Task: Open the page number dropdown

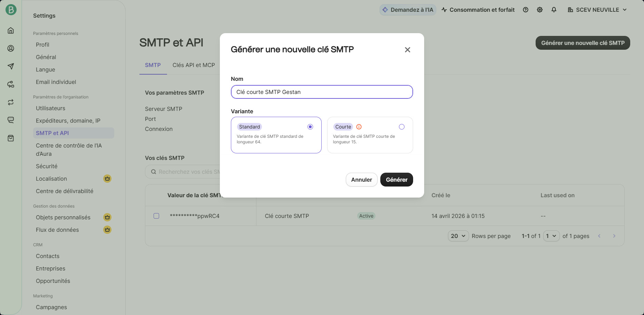Action: pos(551,236)
